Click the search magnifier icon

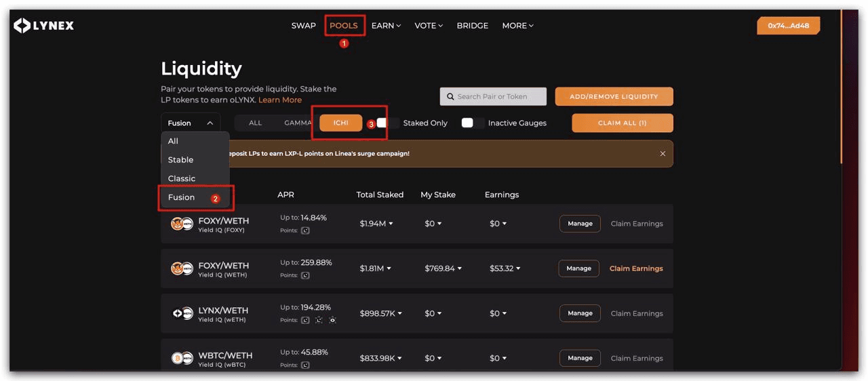click(450, 96)
